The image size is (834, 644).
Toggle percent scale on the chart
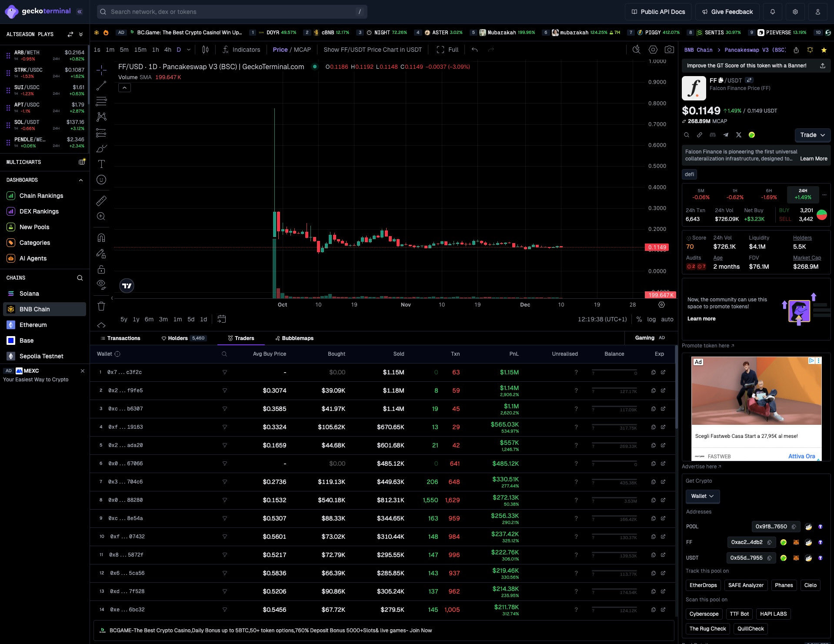point(639,319)
